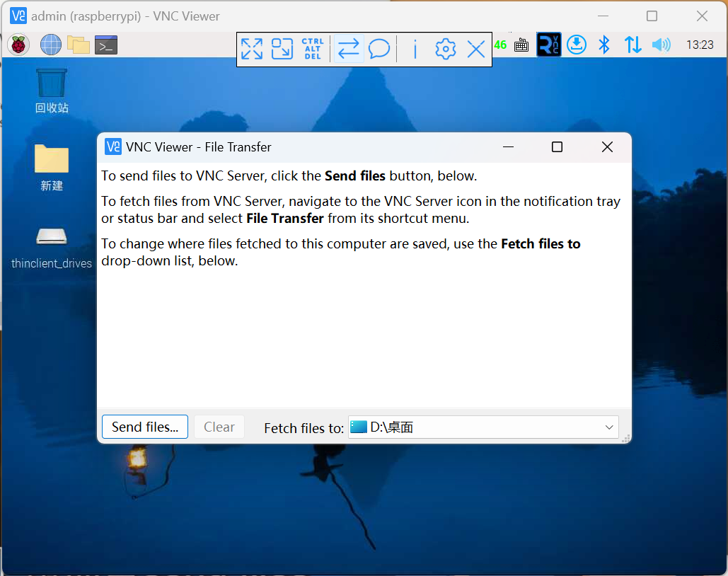Image resolution: width=728 pixels, height=576 pixels.
Task: Minimize the File Transfer dialog
Action: [509, 147]
